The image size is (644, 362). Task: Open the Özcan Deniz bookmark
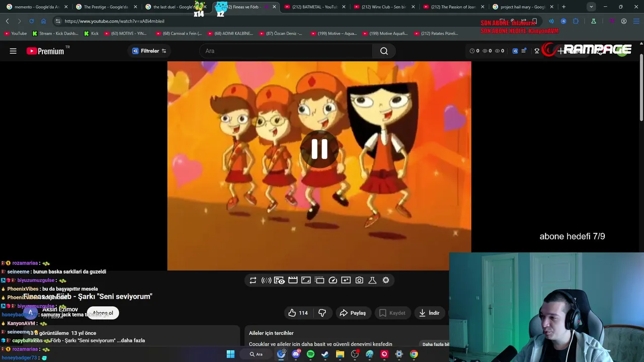coord(281,33)
